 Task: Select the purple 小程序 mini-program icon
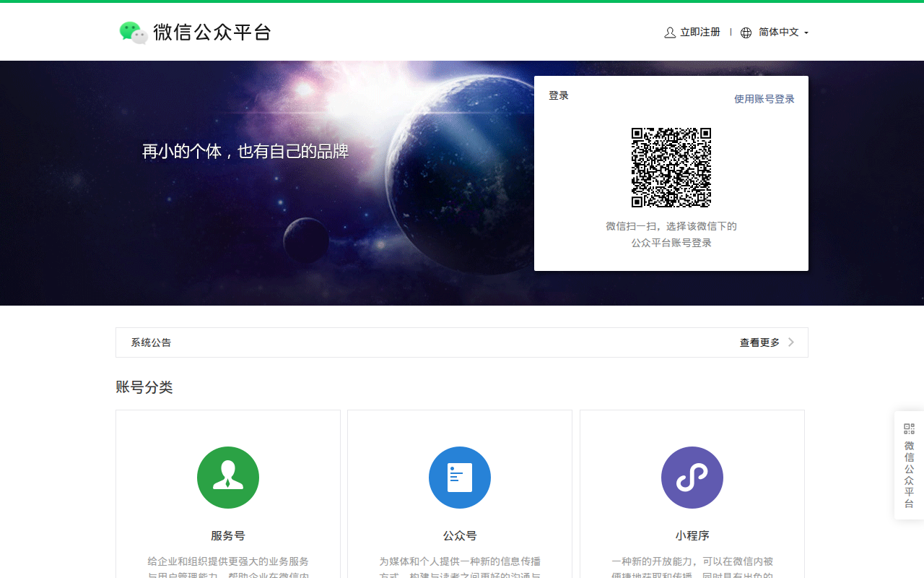tap(692, 478)
